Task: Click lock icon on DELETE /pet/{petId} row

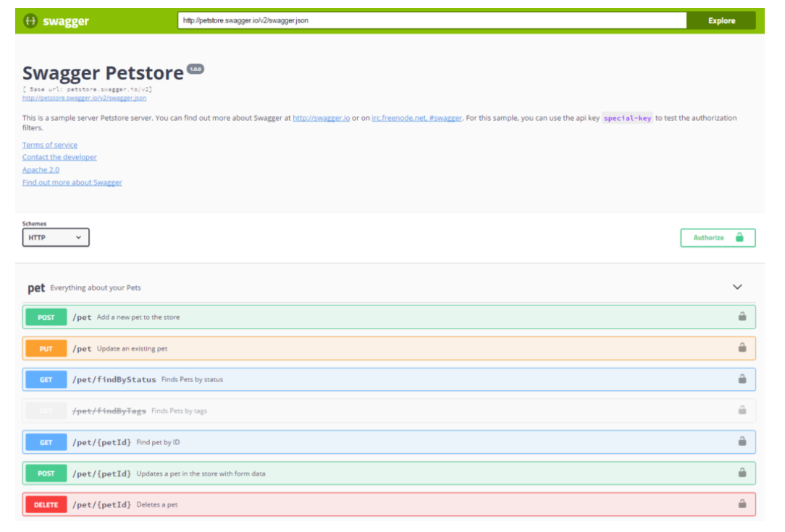Action: tap(742, 504)
